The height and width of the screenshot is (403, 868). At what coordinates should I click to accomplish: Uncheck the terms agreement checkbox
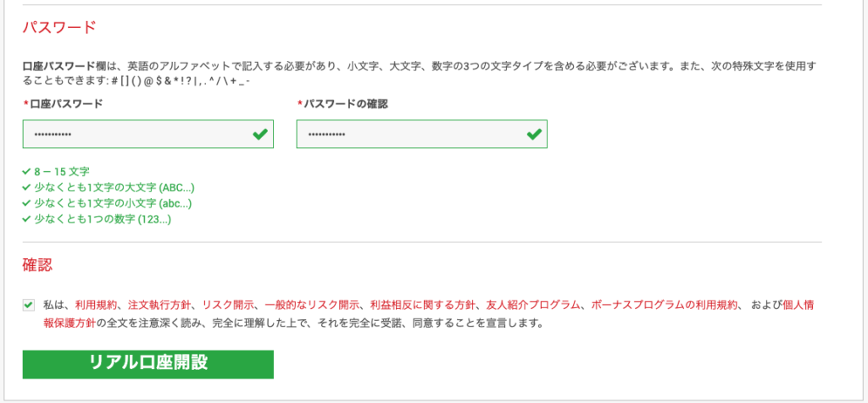coord(29,305)
